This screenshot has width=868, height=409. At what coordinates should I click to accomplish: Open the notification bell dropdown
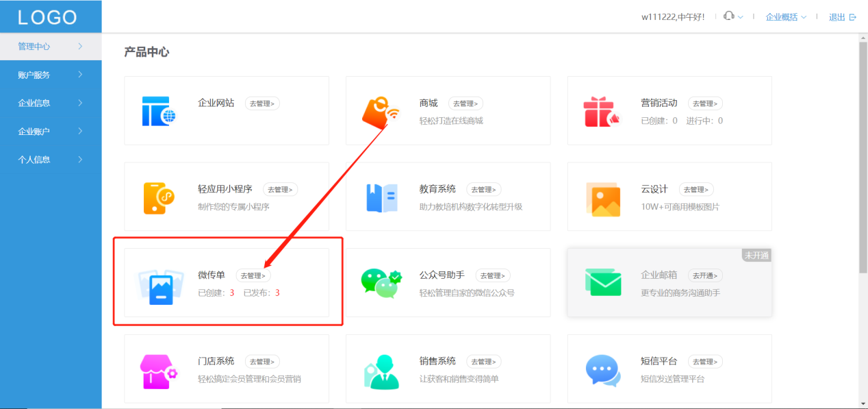[732, 16]
